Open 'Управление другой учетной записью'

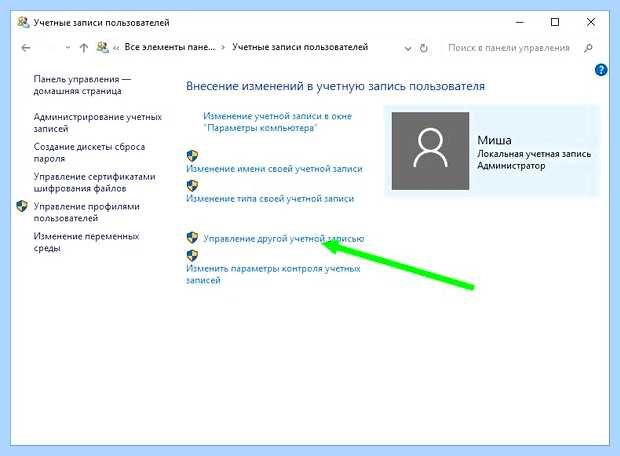[284, 238]
